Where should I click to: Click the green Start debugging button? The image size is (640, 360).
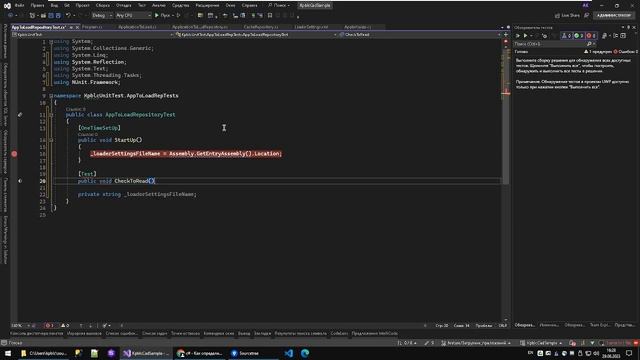[162, 16]
